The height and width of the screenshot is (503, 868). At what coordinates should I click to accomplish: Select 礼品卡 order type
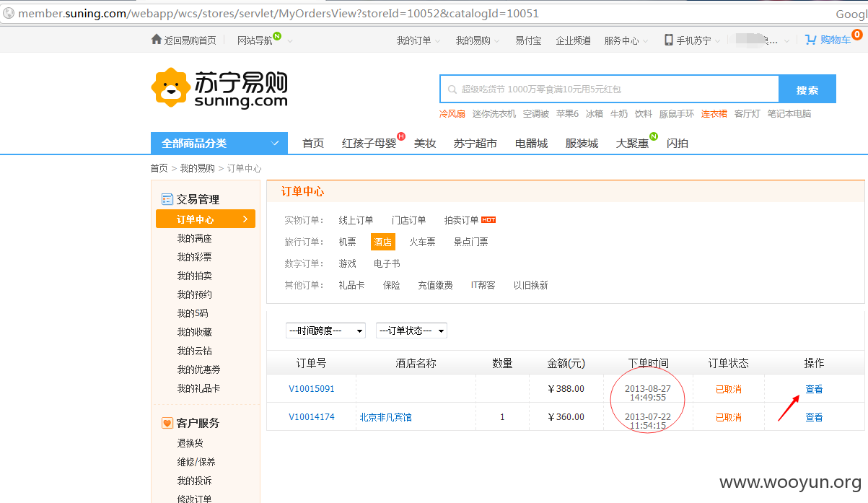(x=352, y=285)
